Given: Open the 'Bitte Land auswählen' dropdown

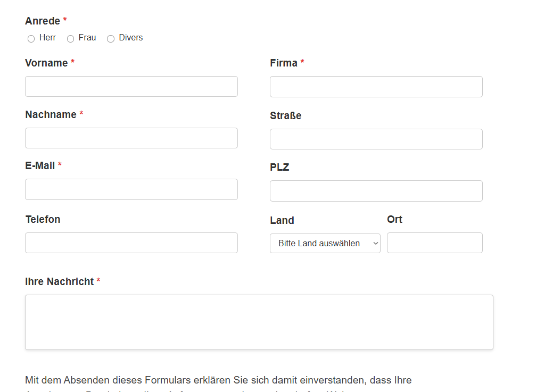Looking at the screenshot, I should tap(325, 243).
